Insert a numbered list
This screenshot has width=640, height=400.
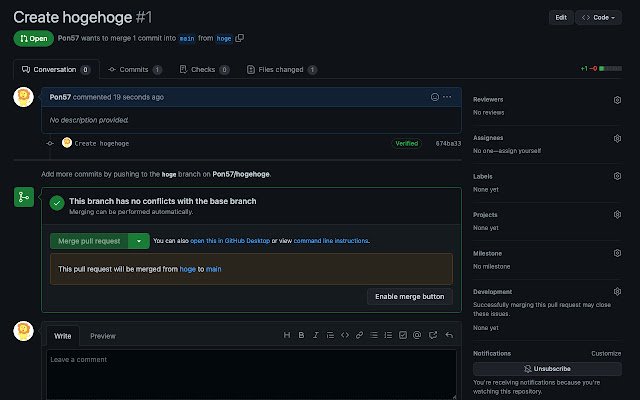pos(388,335)
